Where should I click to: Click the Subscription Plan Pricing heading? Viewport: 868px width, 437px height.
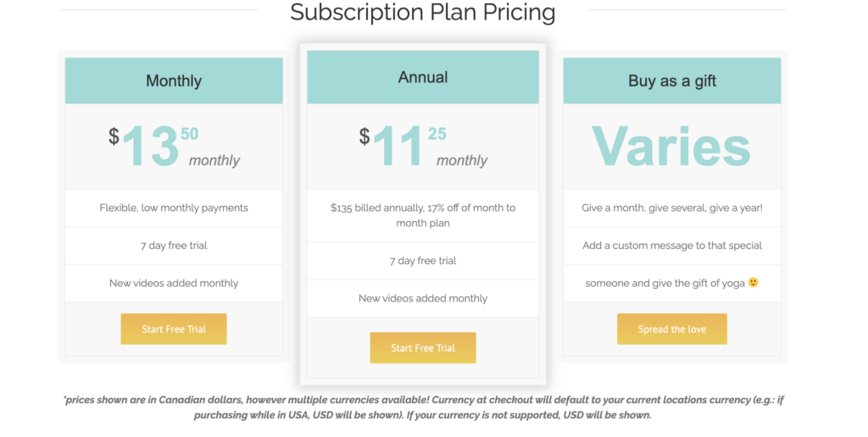(x=423, y=12)
